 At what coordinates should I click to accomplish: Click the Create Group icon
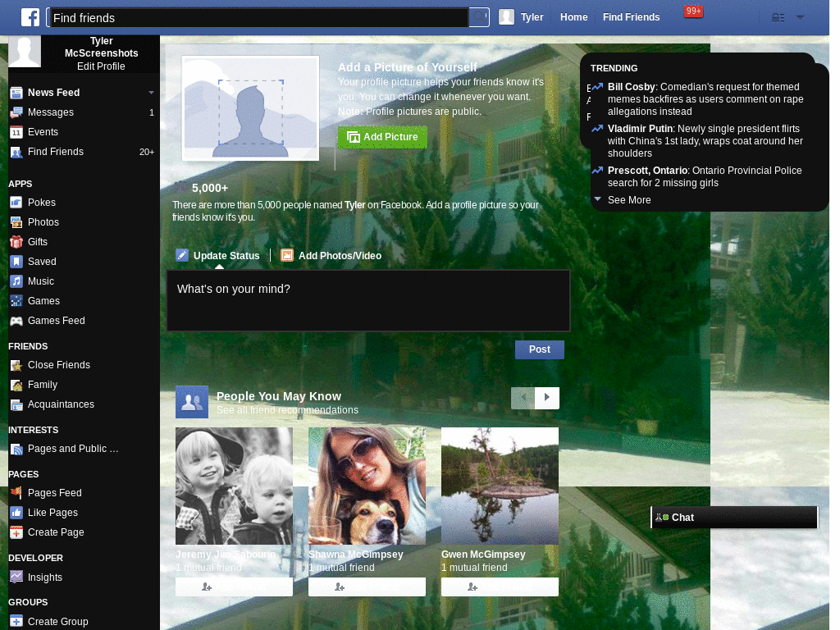pos(16,622)
